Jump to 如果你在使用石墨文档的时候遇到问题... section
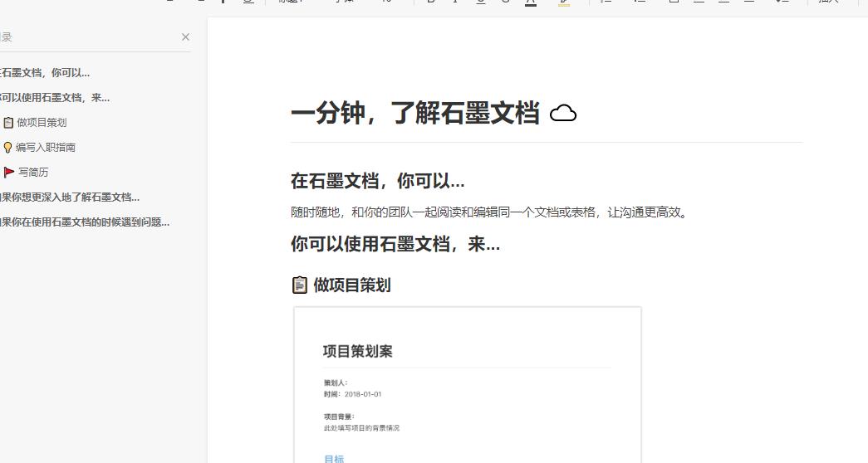 85,222
